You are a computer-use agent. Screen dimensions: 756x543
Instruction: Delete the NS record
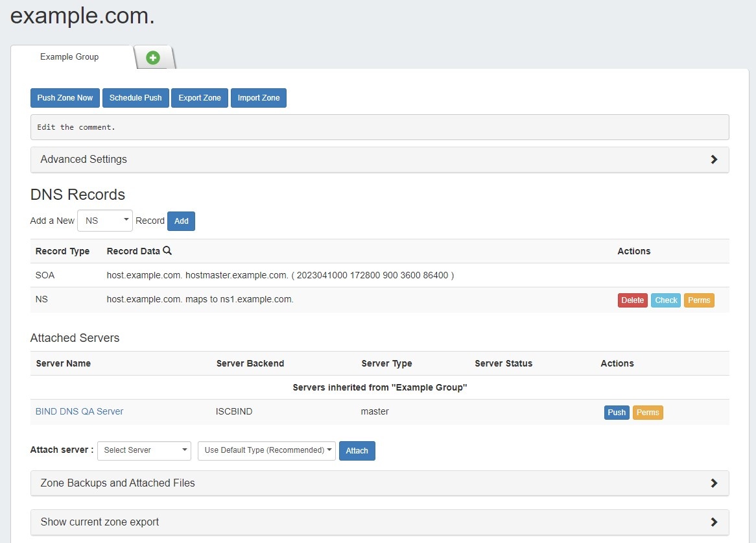coord(632,300)
